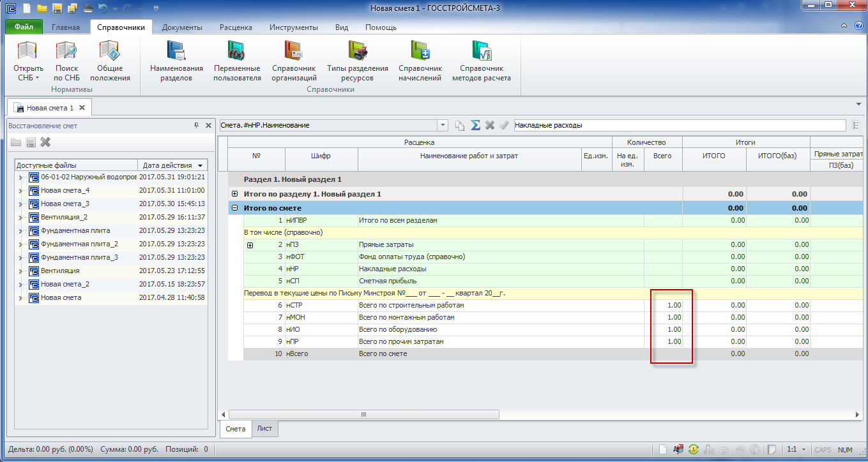Screen dimensions: 868x462
Task: Switch to the Главная ribbon tab
Action: point(66,27)
